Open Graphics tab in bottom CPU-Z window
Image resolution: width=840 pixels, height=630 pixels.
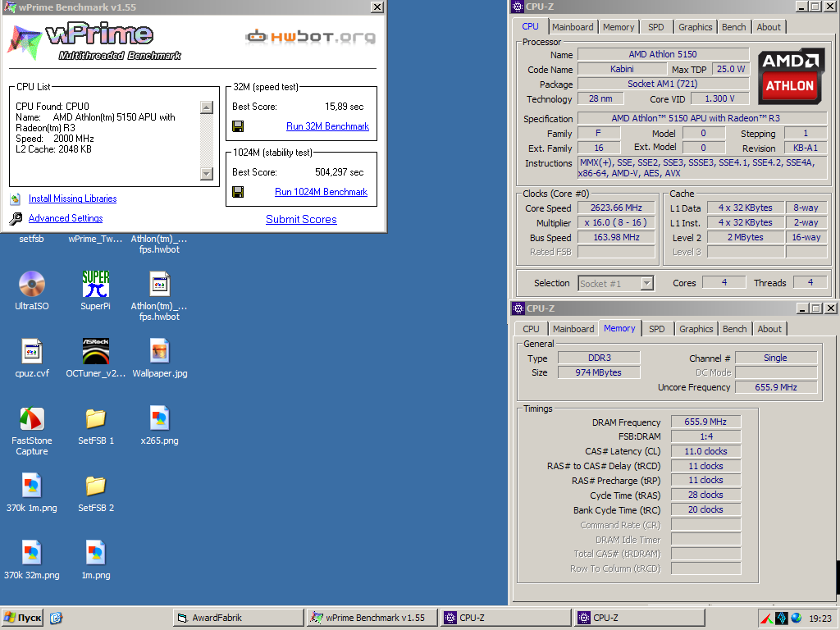696,329
